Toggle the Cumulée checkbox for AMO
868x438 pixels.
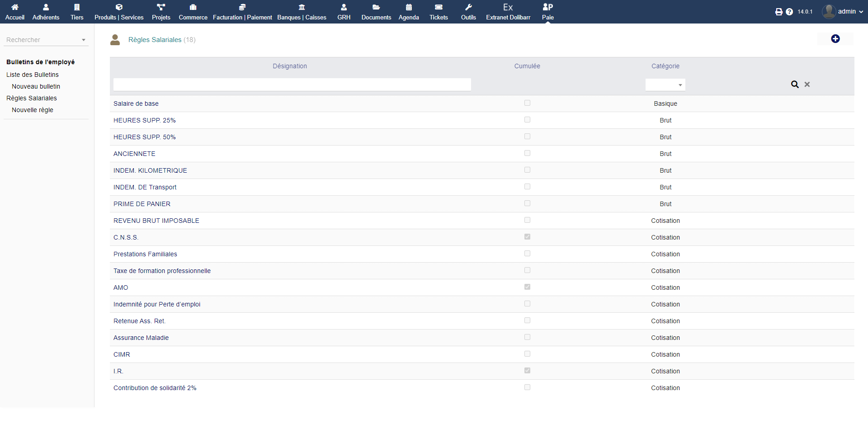527,287
